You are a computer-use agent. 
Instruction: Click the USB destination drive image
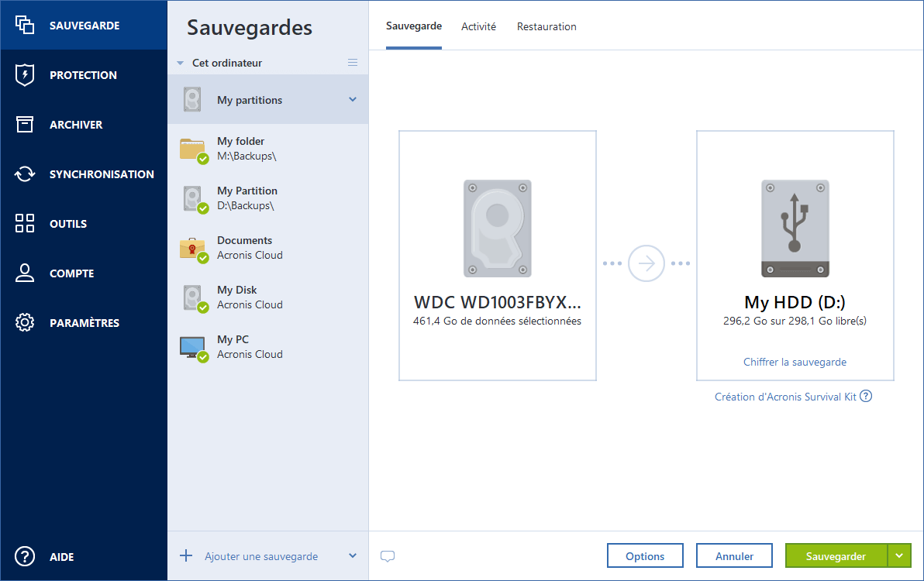[795, 229]
